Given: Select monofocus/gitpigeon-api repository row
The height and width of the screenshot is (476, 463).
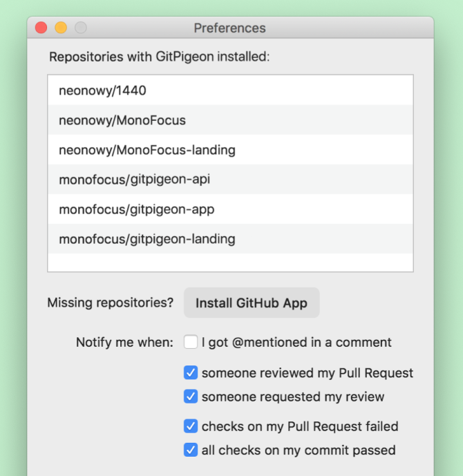Looking at the screenshot, I should coord(230,180).
